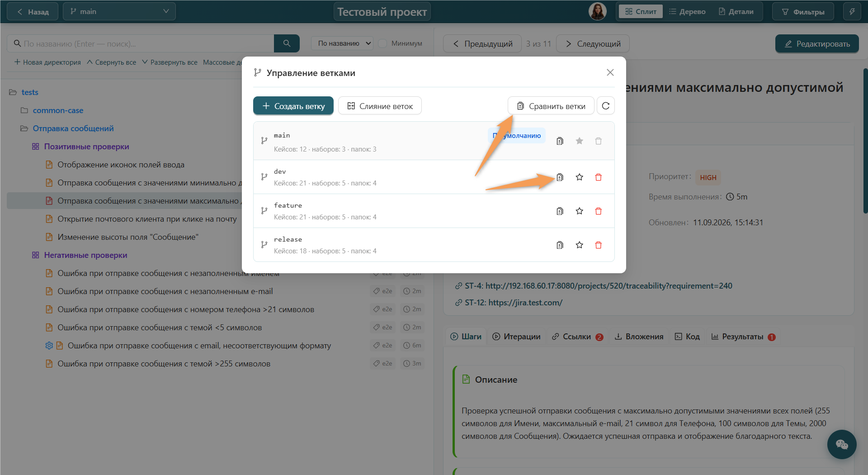The height and width of the screenshot is (475, 868).
Task: Open the ST-12 jira link
Action: coord(514,303)
